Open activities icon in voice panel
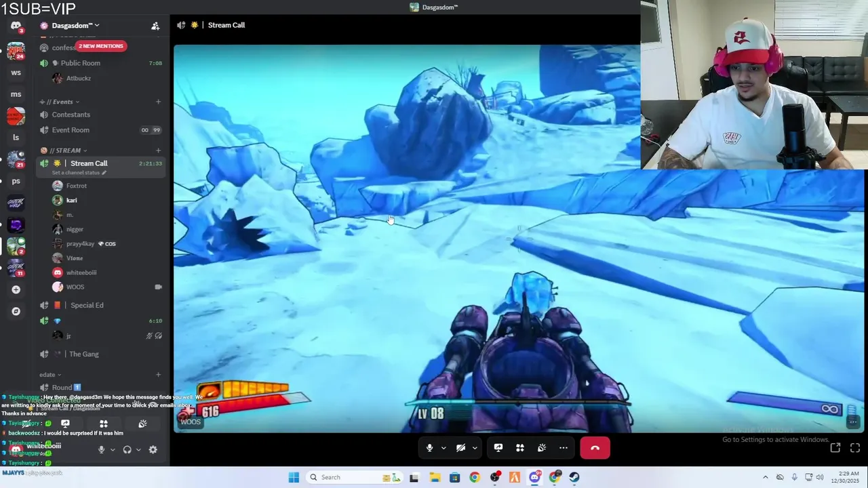 104,424
